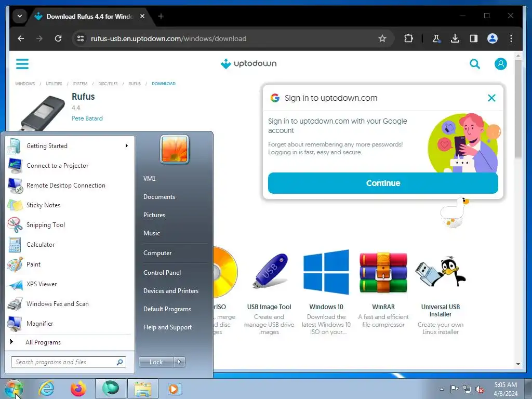
Task: Toggle the browser side panel icon
Action: (x=474, y=38)
